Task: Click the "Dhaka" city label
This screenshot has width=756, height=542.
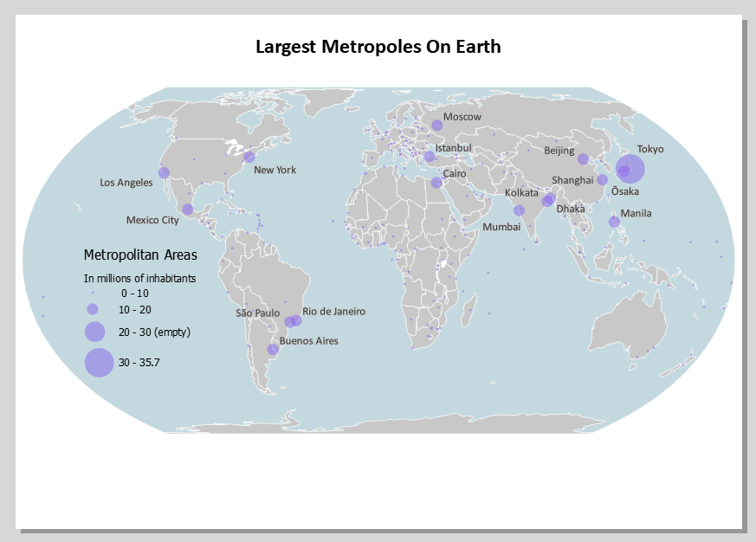Action: tap(571, 209)
